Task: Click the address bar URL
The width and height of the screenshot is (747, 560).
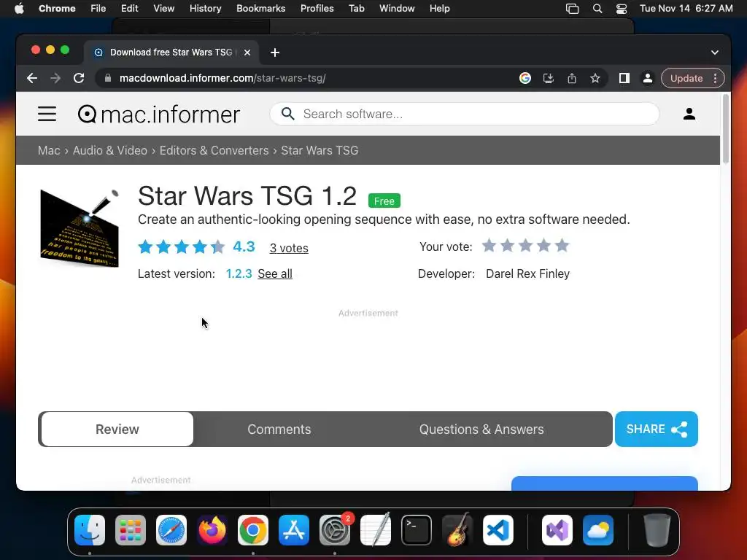Action: tap(222, 78)
